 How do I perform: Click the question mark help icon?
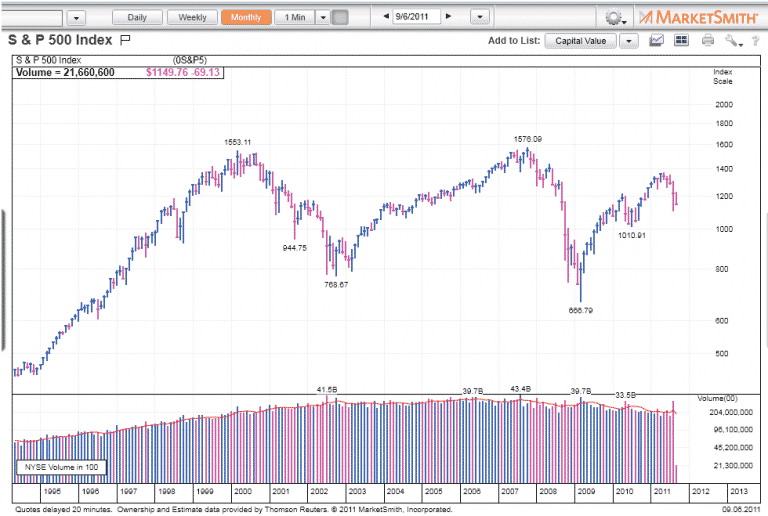(757, 40)
